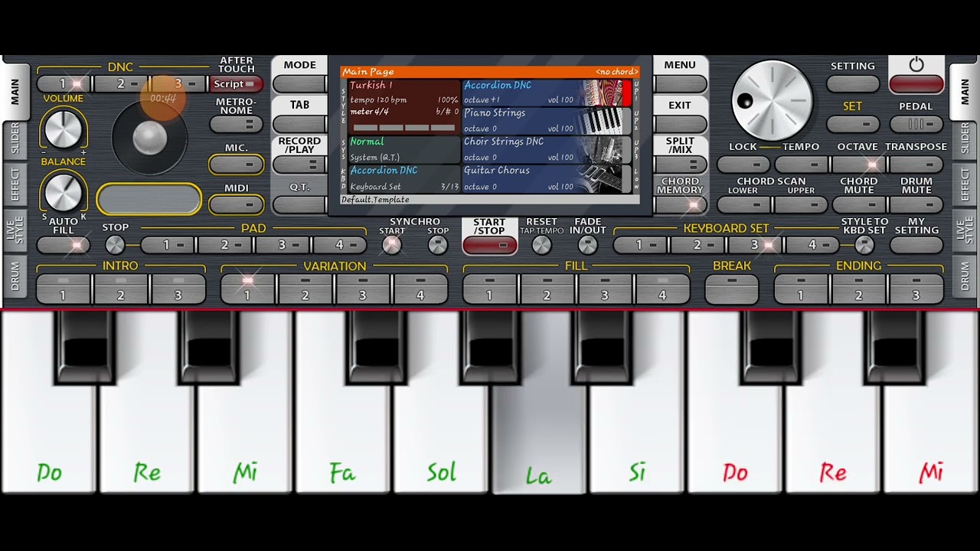Image resolution: width=980 pixels, height=551 pixels.
Task: Select Ending 1
Action: (801, 289)
